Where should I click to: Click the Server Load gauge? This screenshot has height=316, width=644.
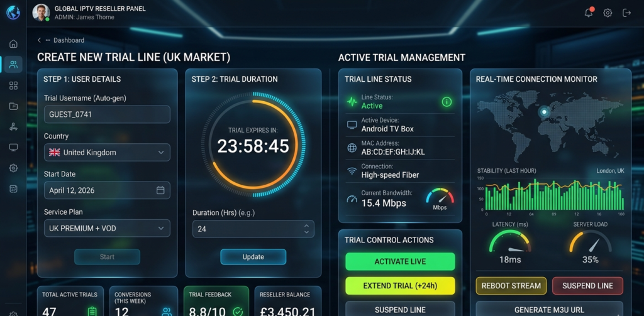[x=590, y=242]
